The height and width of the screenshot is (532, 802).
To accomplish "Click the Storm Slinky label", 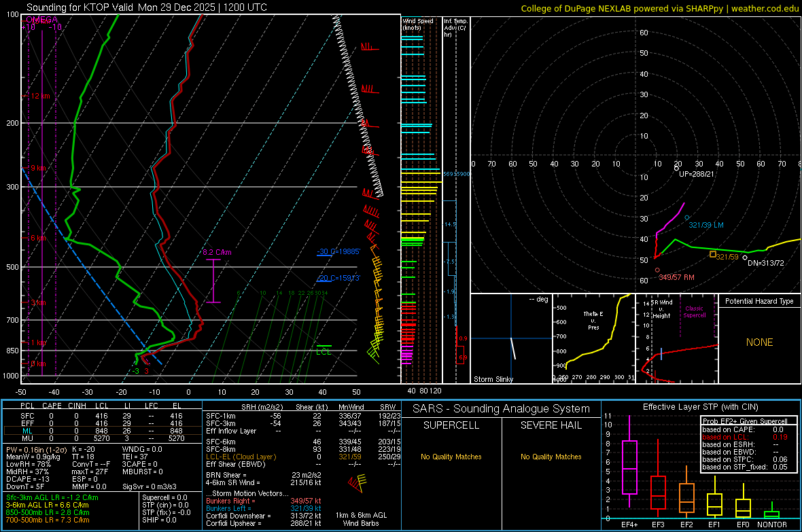I will coord(493,379).
